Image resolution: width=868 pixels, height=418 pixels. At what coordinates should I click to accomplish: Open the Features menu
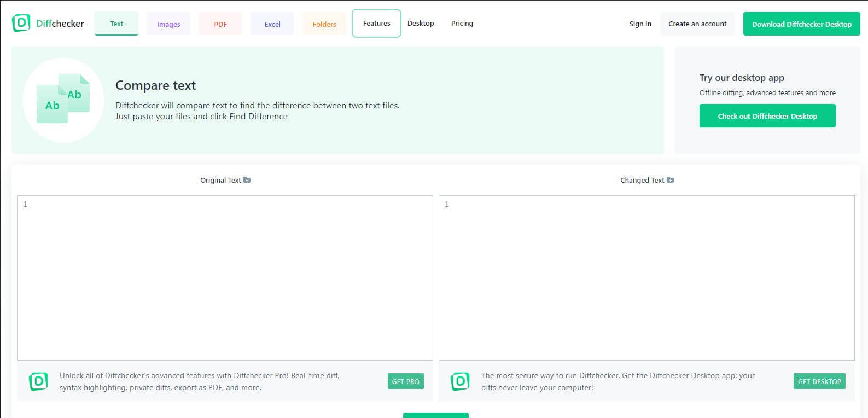(x=376, y=24)
